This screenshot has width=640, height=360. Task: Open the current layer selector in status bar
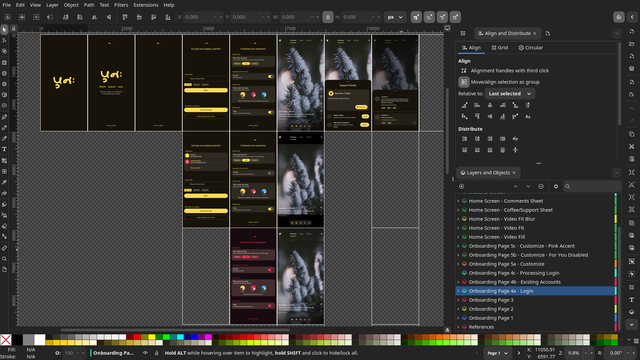[x=113, y=353]
